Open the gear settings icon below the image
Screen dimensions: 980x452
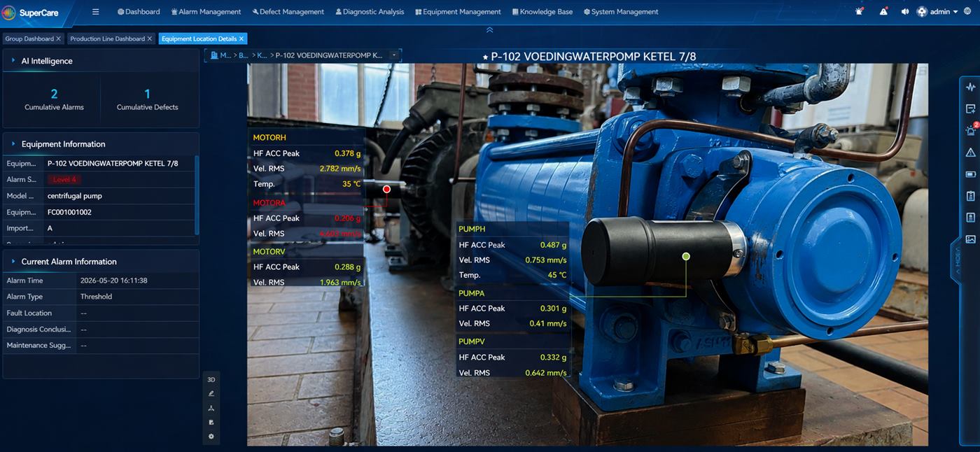[x=211, y=437]
